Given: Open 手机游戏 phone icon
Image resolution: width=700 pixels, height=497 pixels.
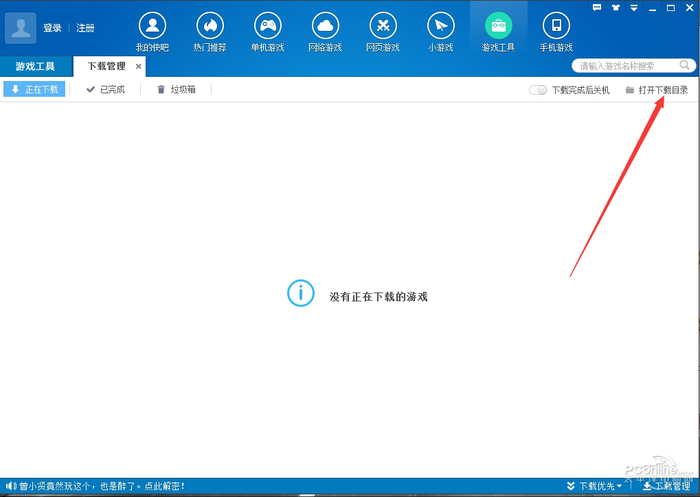Looking at the screenshot, I should [556, 26].
